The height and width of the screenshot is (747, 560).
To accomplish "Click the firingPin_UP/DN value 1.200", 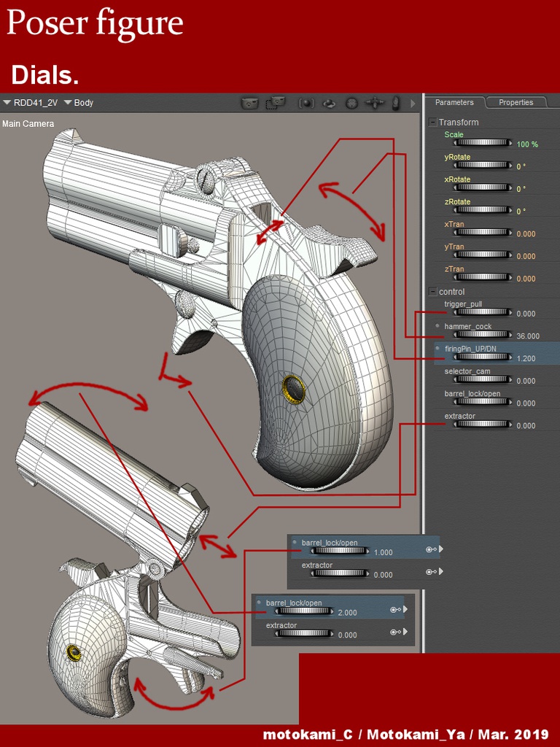I will click(526, 358).
